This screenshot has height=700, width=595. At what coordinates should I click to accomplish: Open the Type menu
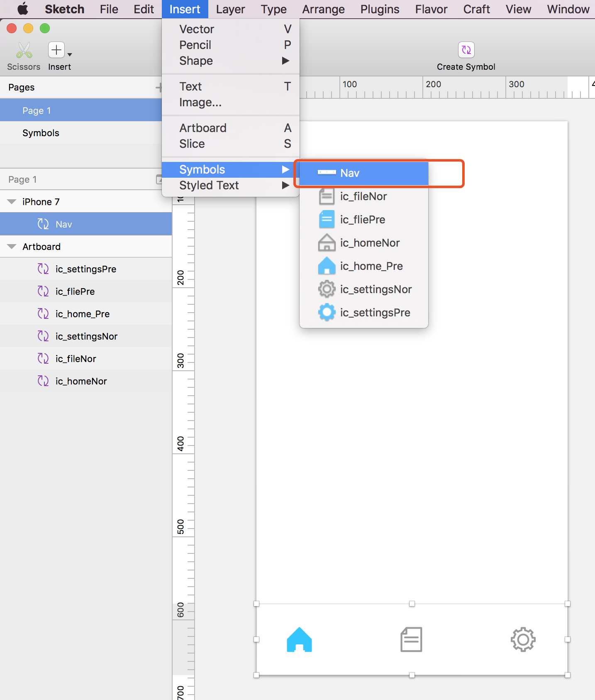pos(273,9)
